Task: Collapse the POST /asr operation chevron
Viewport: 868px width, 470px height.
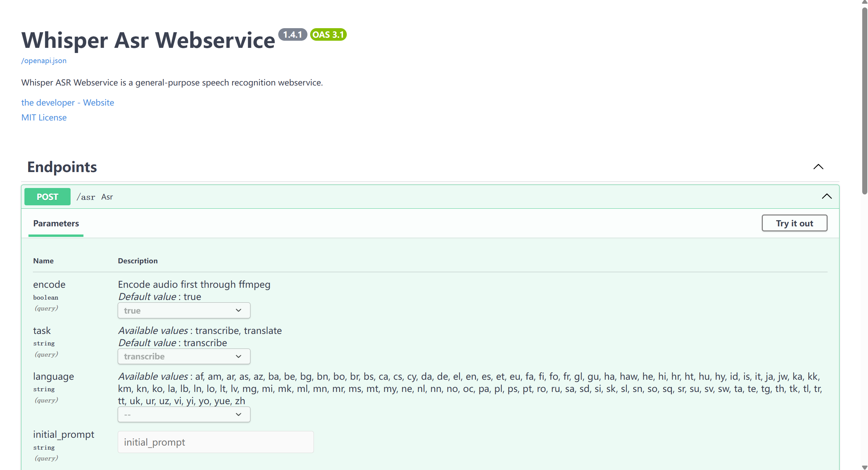Action: 827,196
